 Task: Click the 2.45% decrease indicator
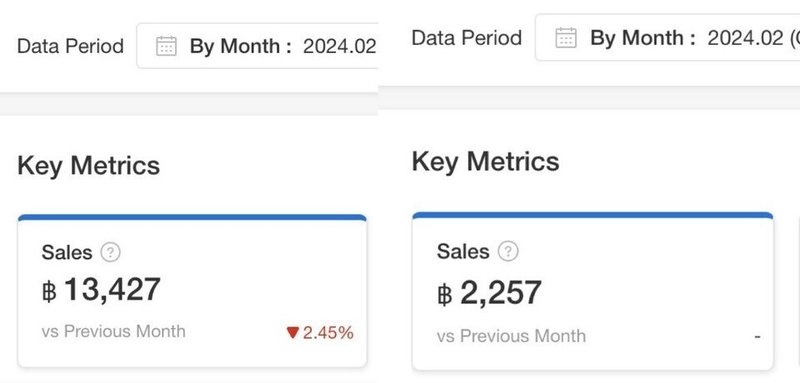(320, 333)
